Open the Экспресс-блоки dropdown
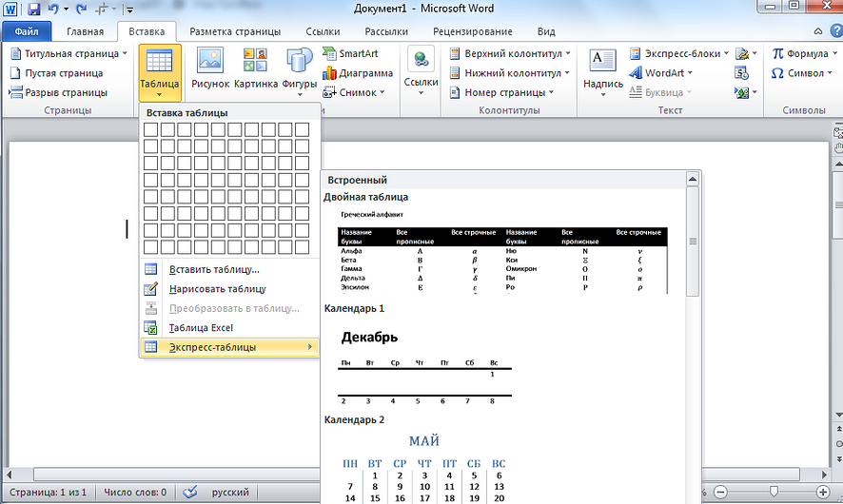Viewport: 843px width, 504px height. [x=726, y=53]
